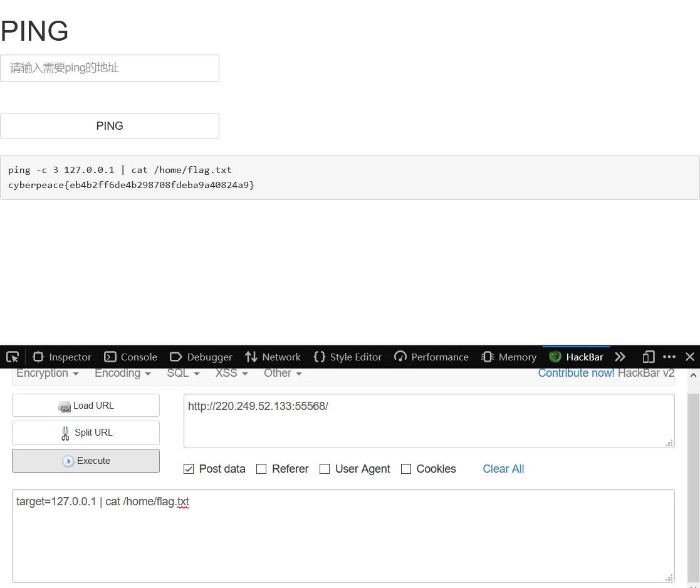The image size is (700, 588).
Task: Expand the Encryption dropdown menu
Action: [x=48, y=373]
